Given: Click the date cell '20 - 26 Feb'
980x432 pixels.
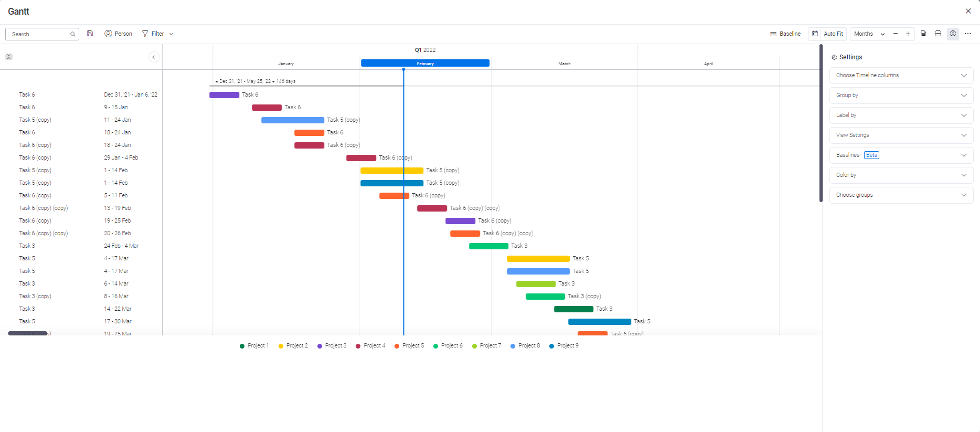Looking at the screenshot, I should [118, 234].
